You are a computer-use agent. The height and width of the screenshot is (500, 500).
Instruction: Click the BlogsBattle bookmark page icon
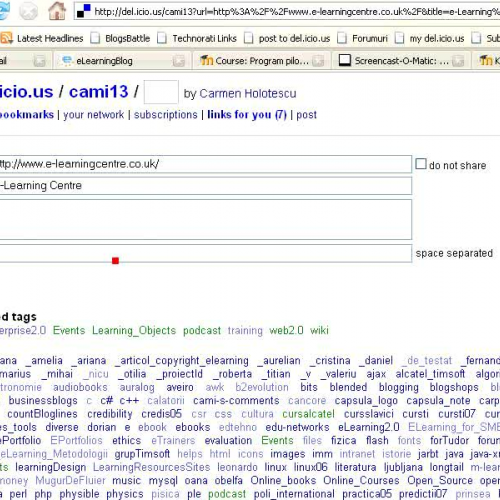tap(95, 38)
